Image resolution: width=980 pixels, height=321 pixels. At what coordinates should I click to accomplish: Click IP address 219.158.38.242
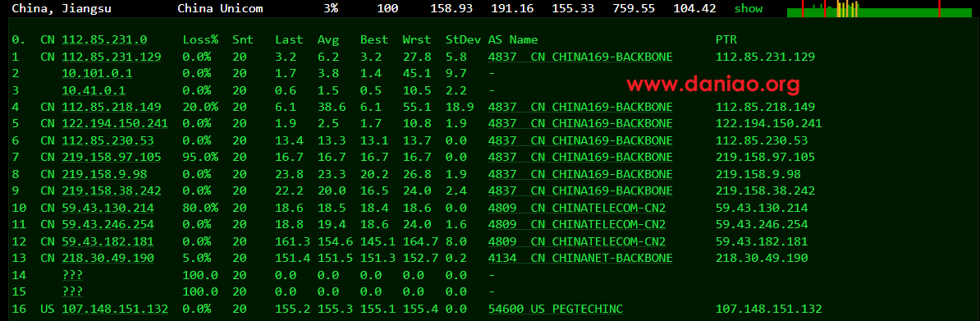point(112,190)
